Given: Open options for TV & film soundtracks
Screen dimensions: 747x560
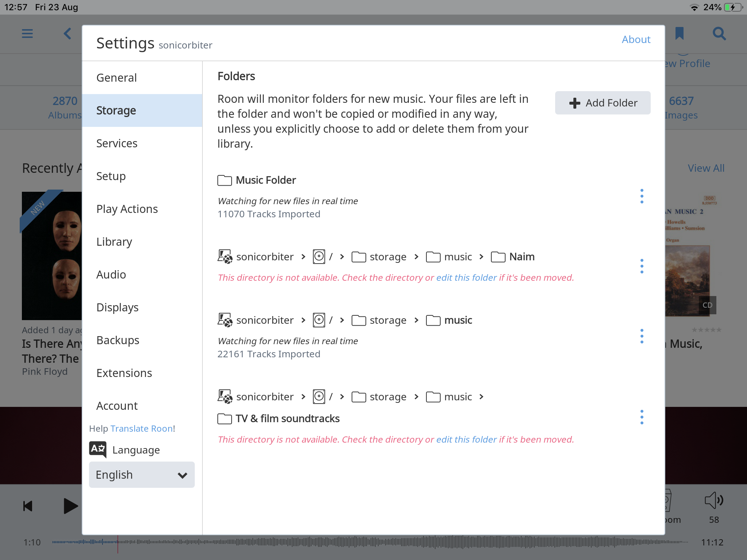Looking at the screenshot, I should [x=642, y=417].
